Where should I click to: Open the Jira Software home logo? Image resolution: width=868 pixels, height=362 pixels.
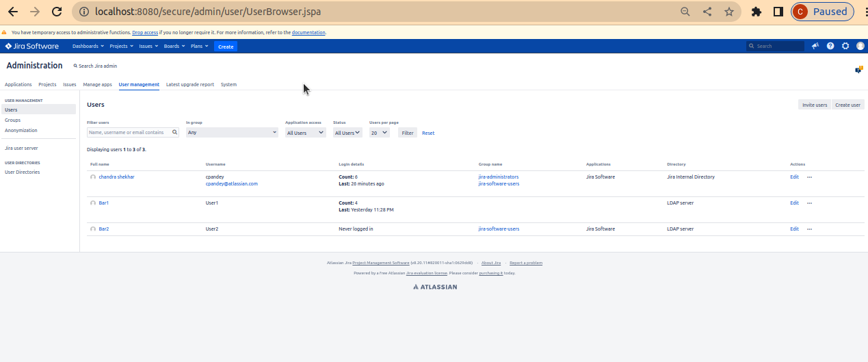tap(32, 46)
